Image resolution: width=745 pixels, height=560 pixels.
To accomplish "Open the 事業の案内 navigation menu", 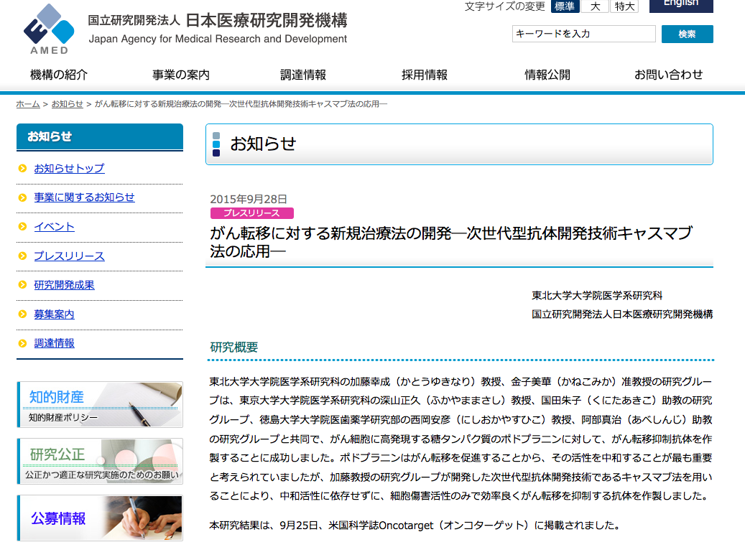I will pos(181,75).
